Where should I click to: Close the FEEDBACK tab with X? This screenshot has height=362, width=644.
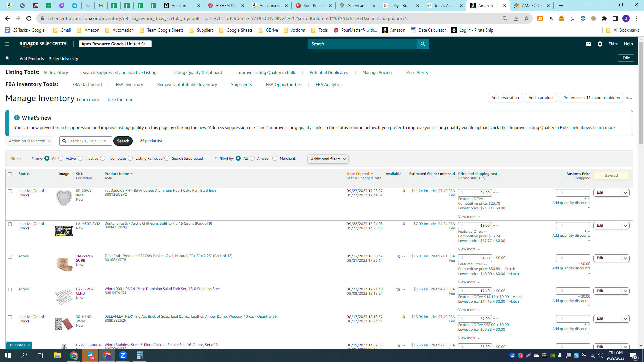coord(29,345)
